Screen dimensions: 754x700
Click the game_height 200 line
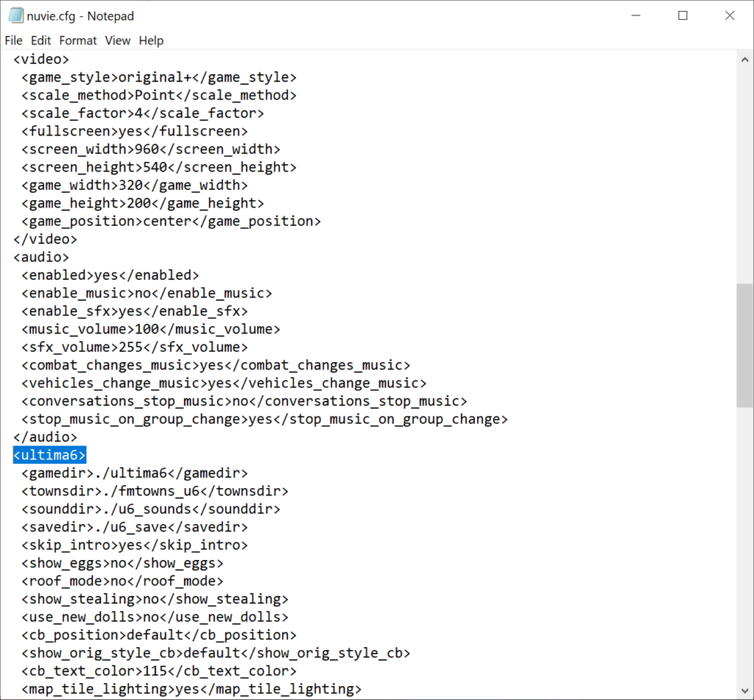coord(143,203)
